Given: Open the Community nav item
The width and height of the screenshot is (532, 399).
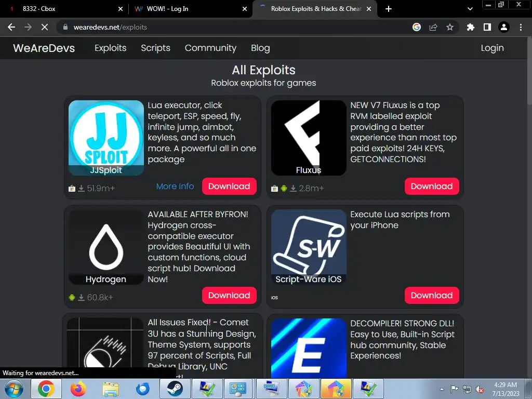Looking at the screenshot, I should pos(210,48).
